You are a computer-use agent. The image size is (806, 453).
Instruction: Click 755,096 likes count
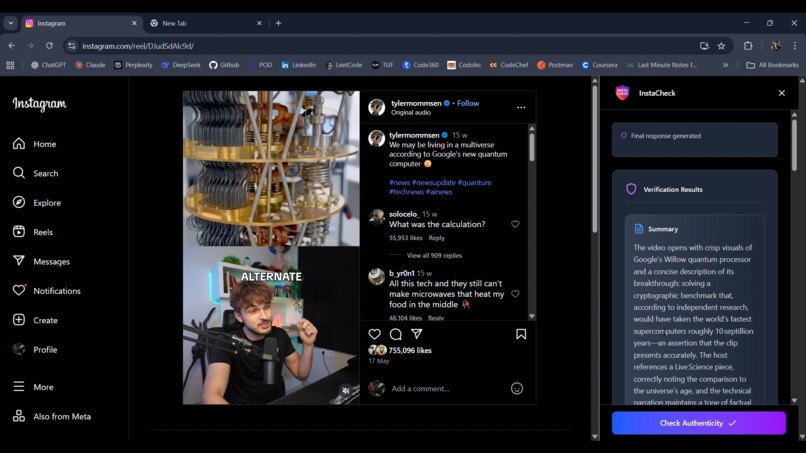(x=410, y=351)
